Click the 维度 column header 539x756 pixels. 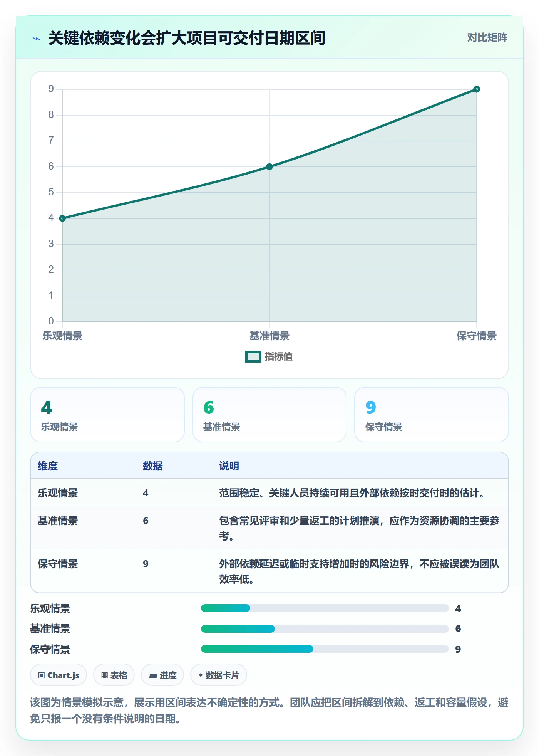tap(48, 466)
